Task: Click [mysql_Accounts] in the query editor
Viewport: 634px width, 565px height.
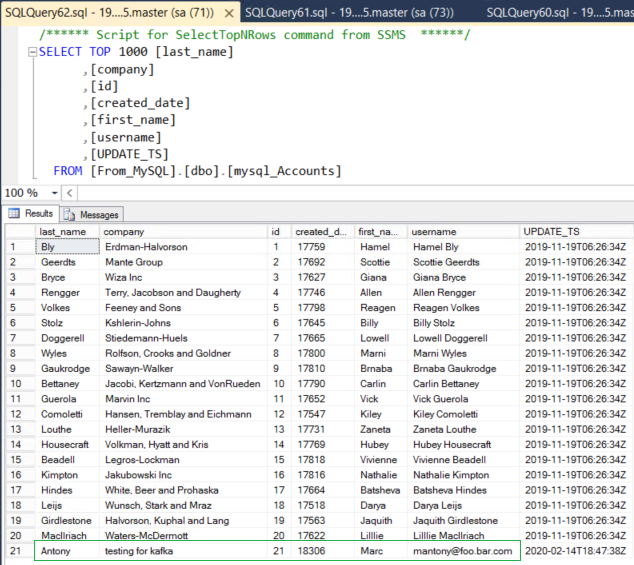Action: click(x=284, y=171)
